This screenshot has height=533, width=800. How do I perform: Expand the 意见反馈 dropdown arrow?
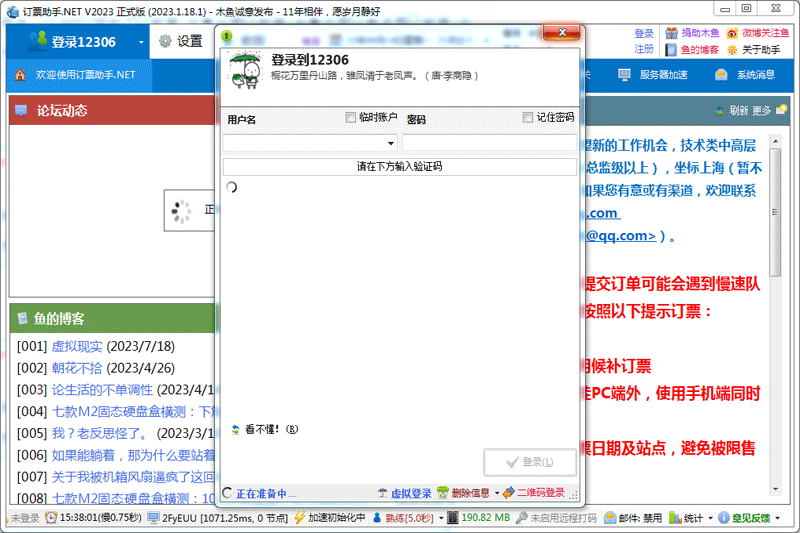click(x=778, y=518)
